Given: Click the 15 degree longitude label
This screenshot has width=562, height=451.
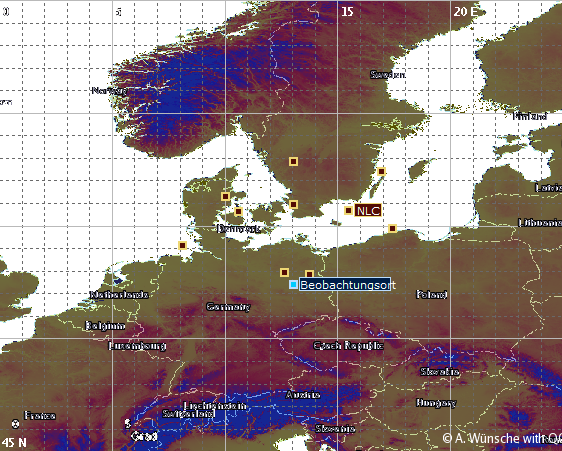Looking at the screenshot, I should pos(347,12).
